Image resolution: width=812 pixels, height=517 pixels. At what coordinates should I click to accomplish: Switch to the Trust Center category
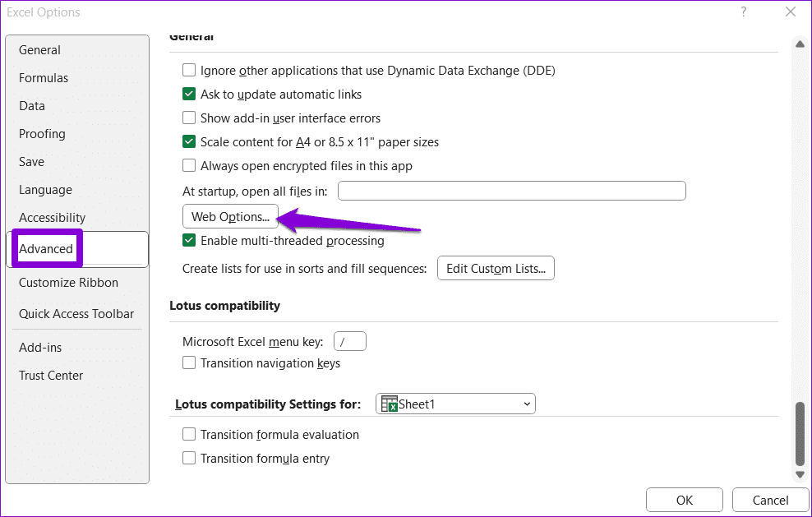[x=51, y=375]
